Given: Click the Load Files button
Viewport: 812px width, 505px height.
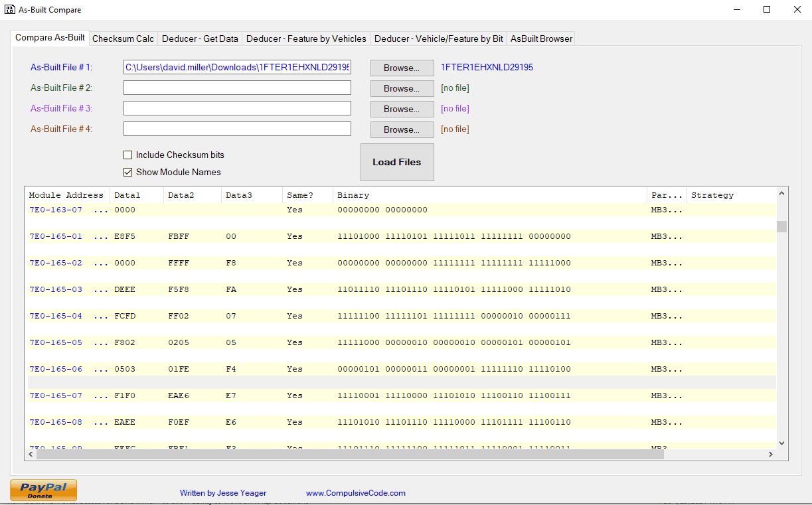Looking at the screenshot, I should 397,162.
